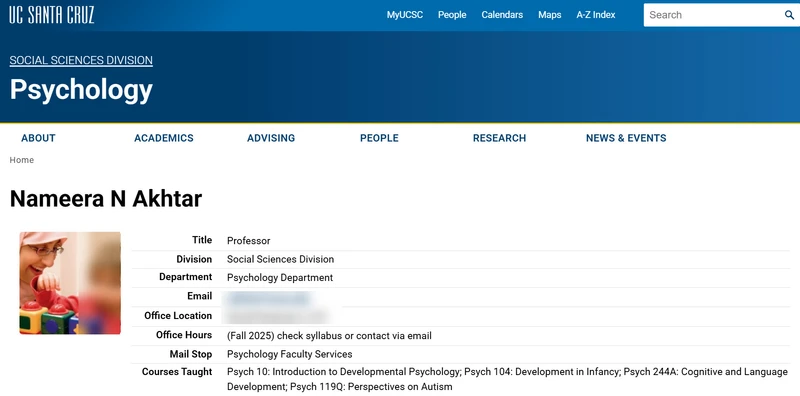
Task: Click the Office Hours value text
Action: click(x=329, y=336)
